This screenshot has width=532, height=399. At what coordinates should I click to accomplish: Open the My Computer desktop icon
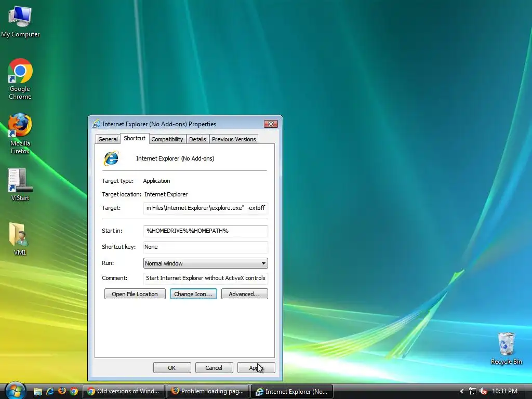click(20, 21)
